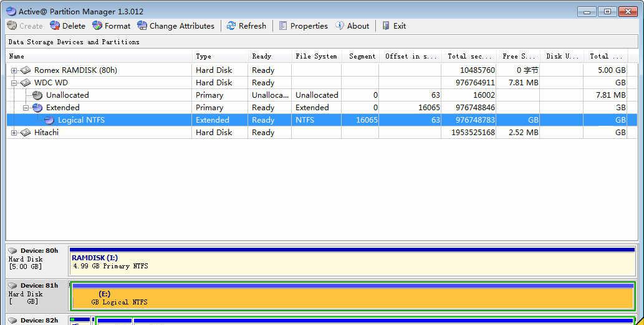Click the Delete partition icon
The image size is (644, 325).
pos(55,26)
